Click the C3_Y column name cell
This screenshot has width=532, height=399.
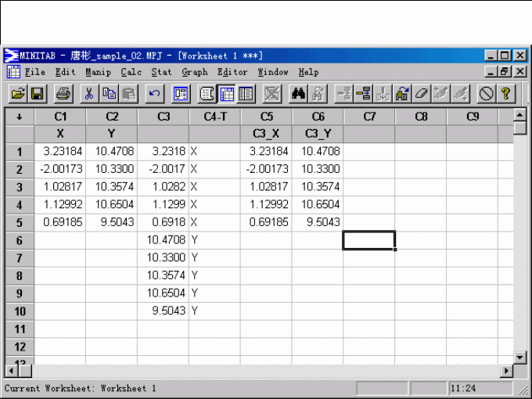(317, 134)
